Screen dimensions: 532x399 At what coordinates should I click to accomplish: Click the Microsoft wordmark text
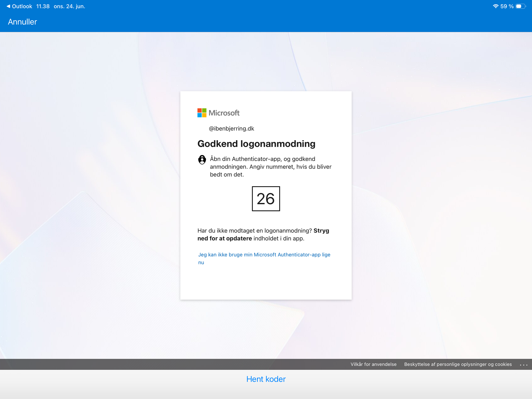point(224,113)
